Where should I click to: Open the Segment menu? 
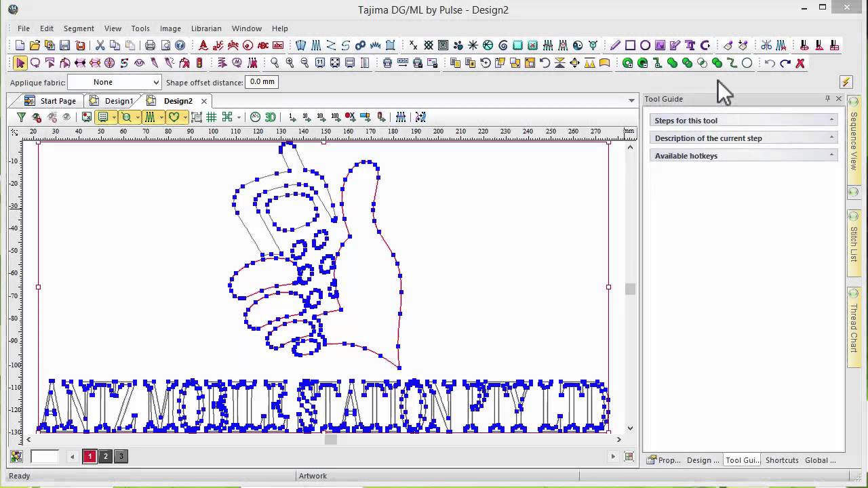[x=79, y=28]
